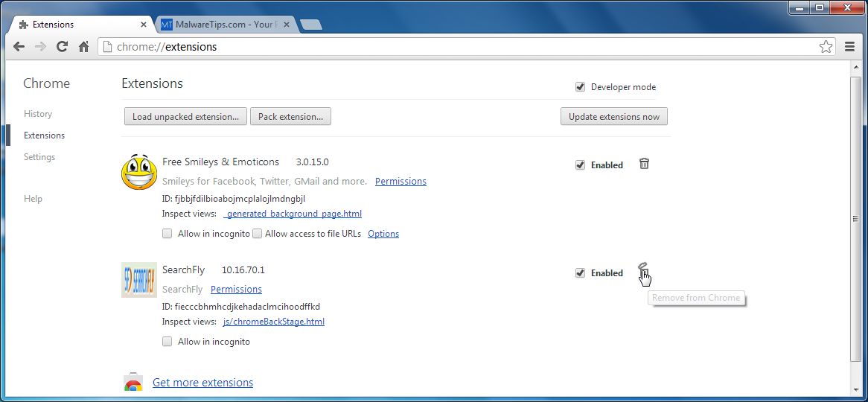Image resolution: width=868 pixels, height=402 pixels.
Task: Click version text 10.16.70.1
Action: coord(243,269)
